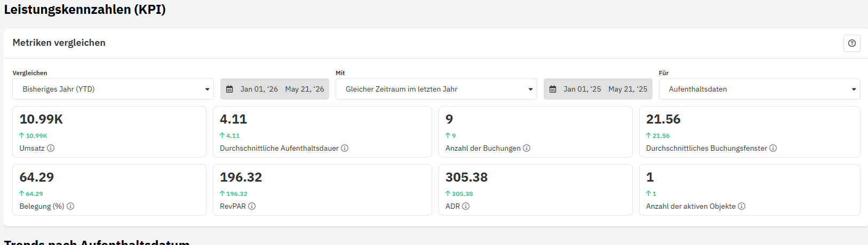The width and height of the screenshot is (868, 245).
Task: Open the Bisheriges Jahr (YTD) dropdown
Action: coord(113,89)
